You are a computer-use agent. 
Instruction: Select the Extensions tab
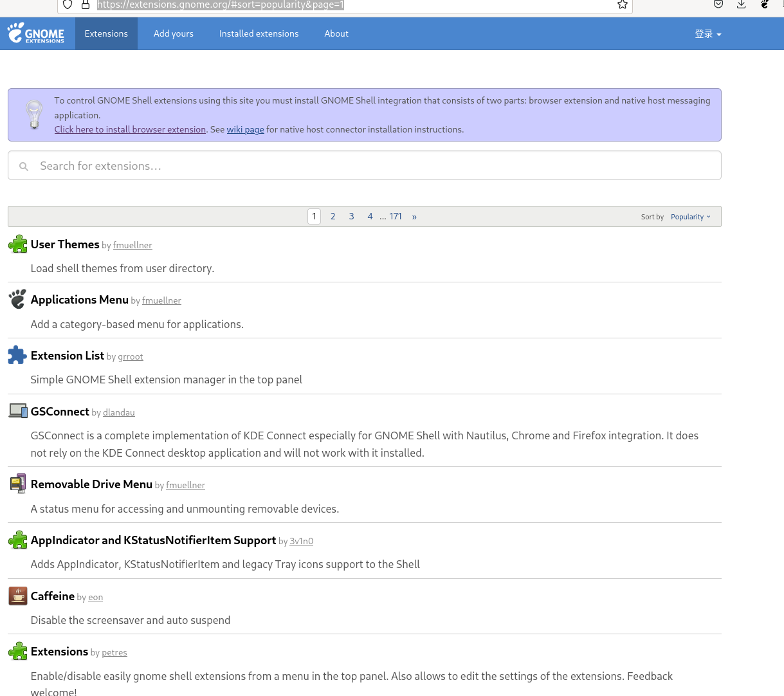point(106,33)
